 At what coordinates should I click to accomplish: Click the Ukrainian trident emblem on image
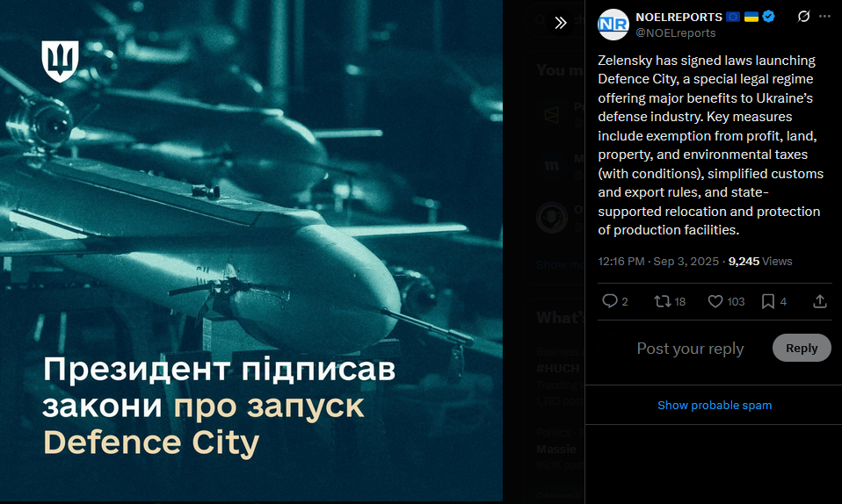60,61
